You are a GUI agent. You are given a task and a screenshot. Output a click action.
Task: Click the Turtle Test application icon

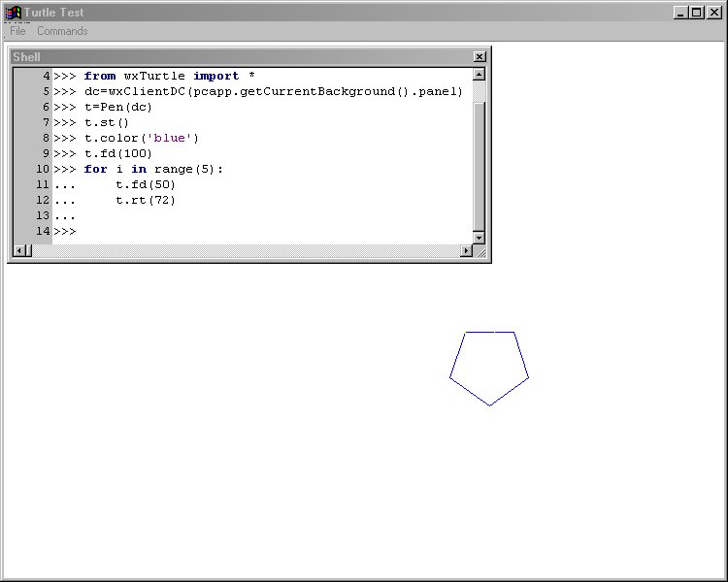tap(14, 13)
